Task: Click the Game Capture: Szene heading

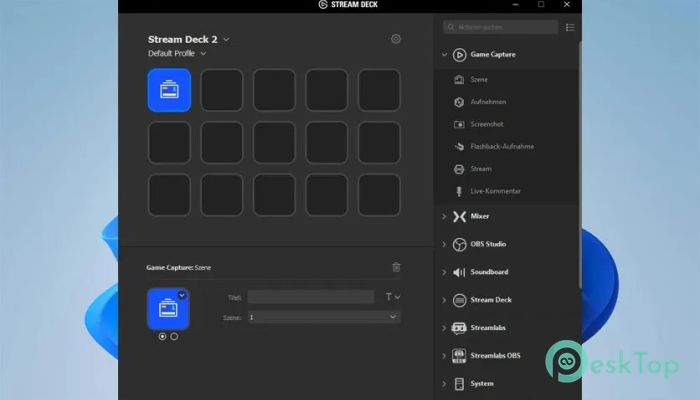Action: coord(179,267)
